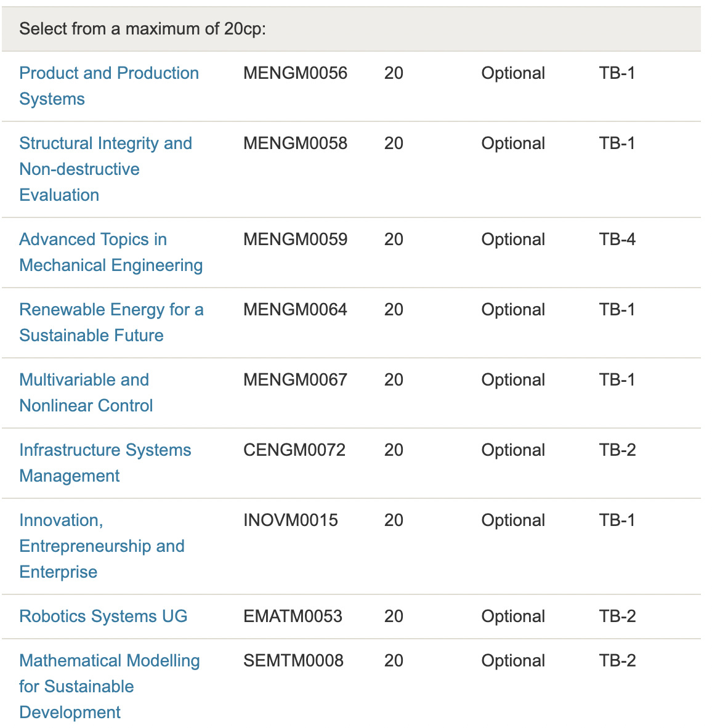Open Infrastructure Systems Management unit link

105,463
